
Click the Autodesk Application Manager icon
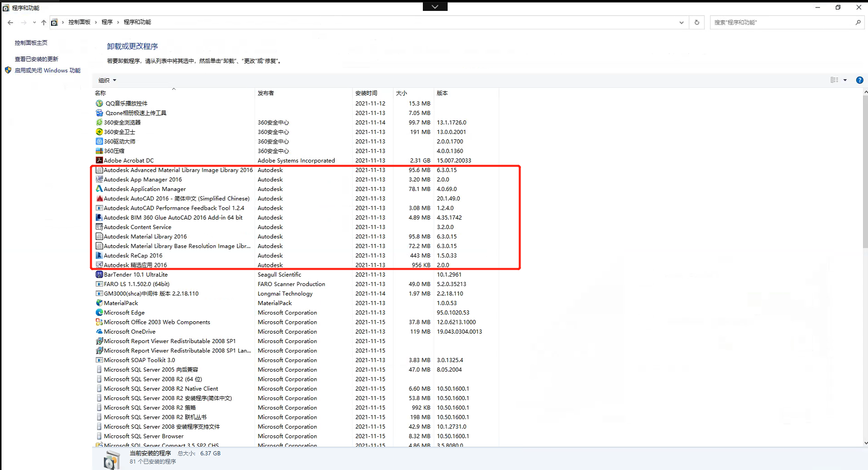tap(99, 189)
